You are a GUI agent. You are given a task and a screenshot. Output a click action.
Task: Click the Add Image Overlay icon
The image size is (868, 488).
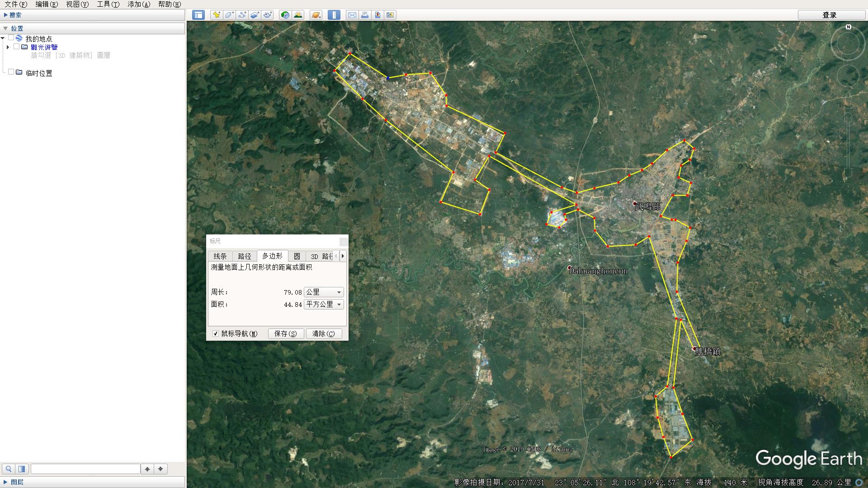(255, 15)
